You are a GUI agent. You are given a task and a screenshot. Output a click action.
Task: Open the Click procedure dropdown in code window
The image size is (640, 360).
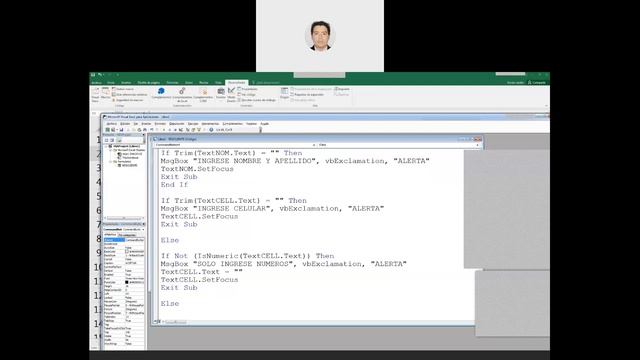[477, 144]
